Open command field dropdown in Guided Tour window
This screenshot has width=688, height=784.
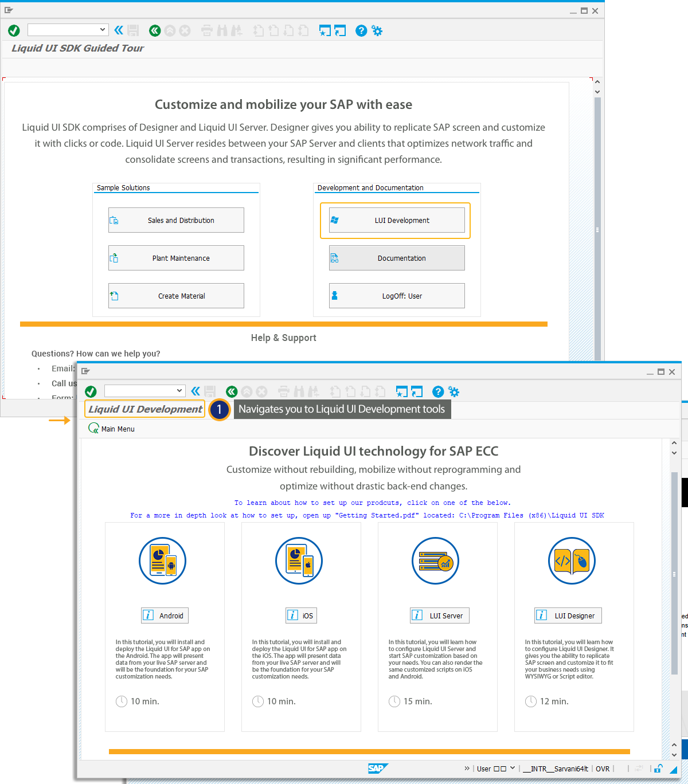(x=103, y=29)
